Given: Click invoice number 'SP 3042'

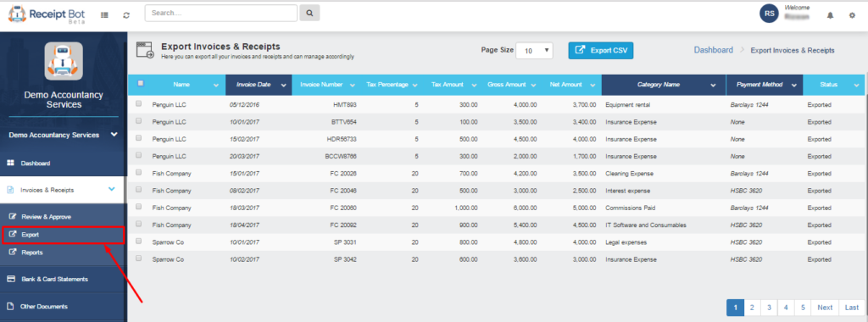Looking at the screenshot, I should [x=346, y=260].
